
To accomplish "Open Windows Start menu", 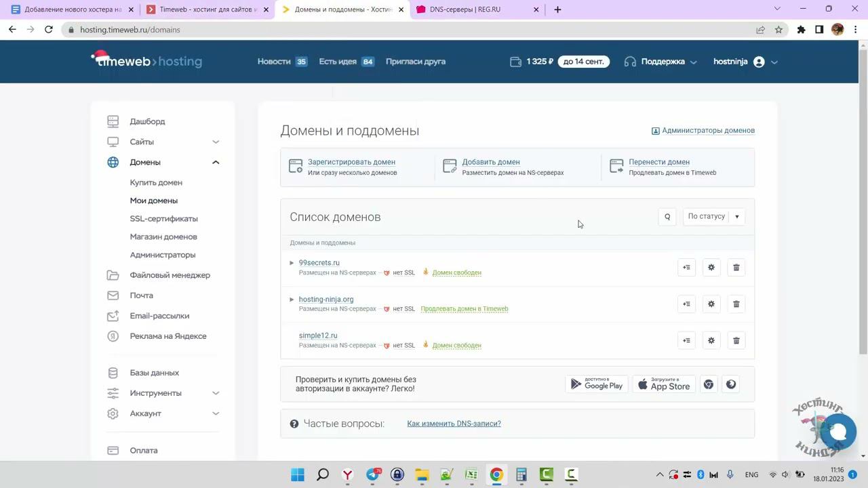I will pyautogui.click(x=298, y=475).
